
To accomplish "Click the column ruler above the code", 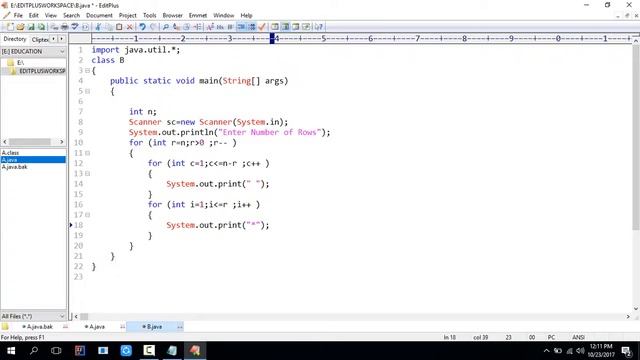I will point(361,39).
